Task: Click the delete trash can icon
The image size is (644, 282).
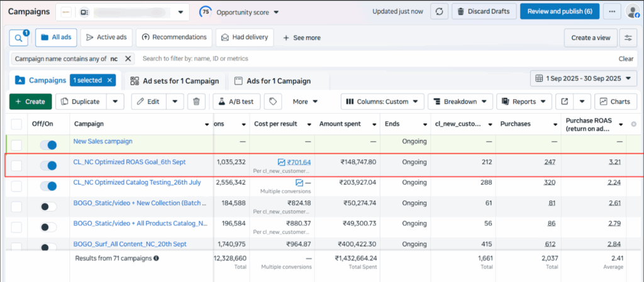Action: coord(197,101)
